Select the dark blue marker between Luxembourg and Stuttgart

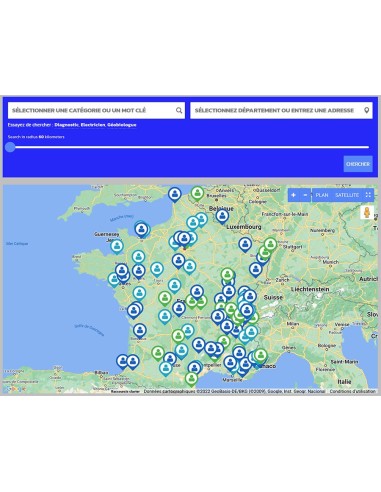(x=245, y=245)
